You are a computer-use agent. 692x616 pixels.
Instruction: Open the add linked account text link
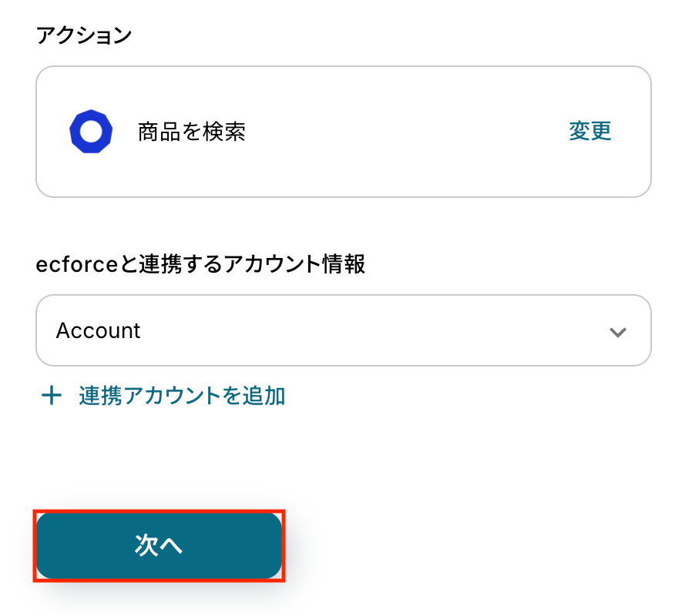click(182, 397)
